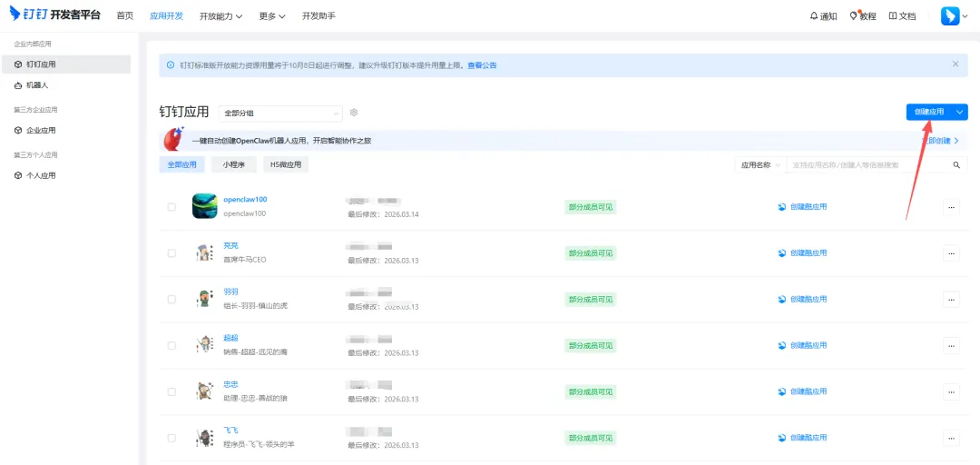Open the notification bell 通知
Viewport: 980px width, 465px height.
tap(823, 16)
